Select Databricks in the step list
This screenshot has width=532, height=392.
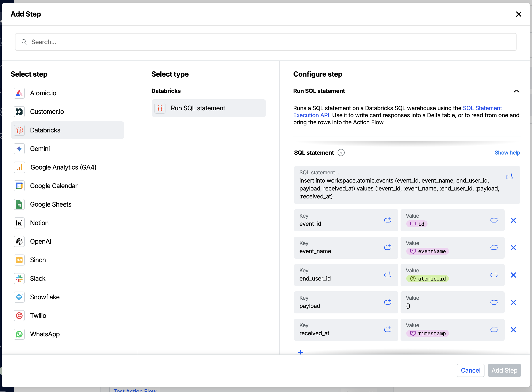[67, 130]
